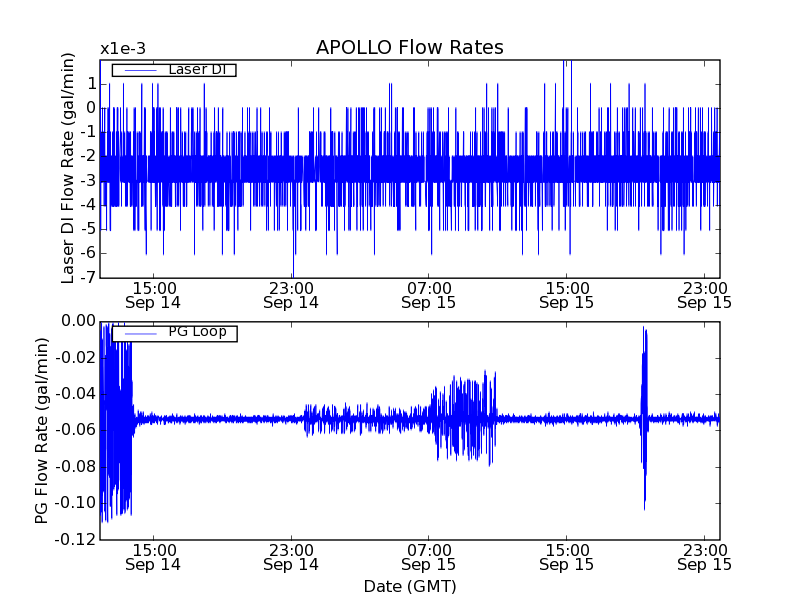The height and width of the screenshot is (600, 800).
Task: Click the '-4' tick on Laser DI axis
Action: coord(88,205)
